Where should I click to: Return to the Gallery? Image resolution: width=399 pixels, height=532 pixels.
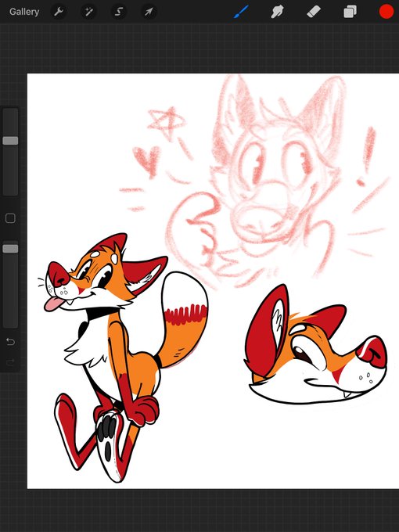pyautogui.click(x=24, y=12)
